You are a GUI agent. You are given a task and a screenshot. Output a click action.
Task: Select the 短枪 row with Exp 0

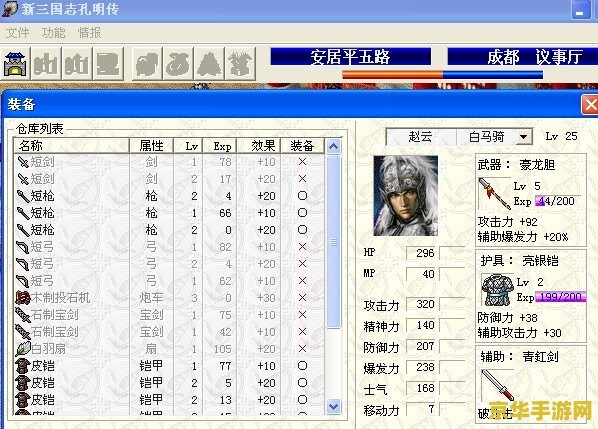170,230
